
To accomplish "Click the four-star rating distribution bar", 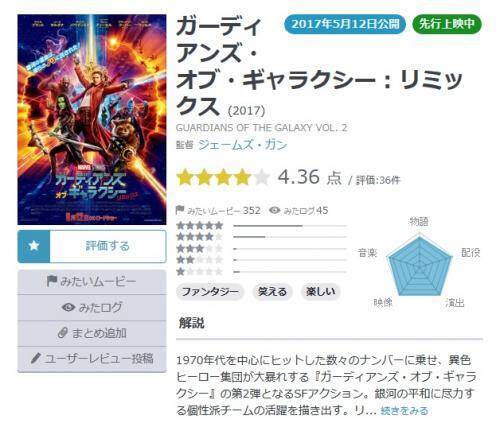I will [290, 237].
